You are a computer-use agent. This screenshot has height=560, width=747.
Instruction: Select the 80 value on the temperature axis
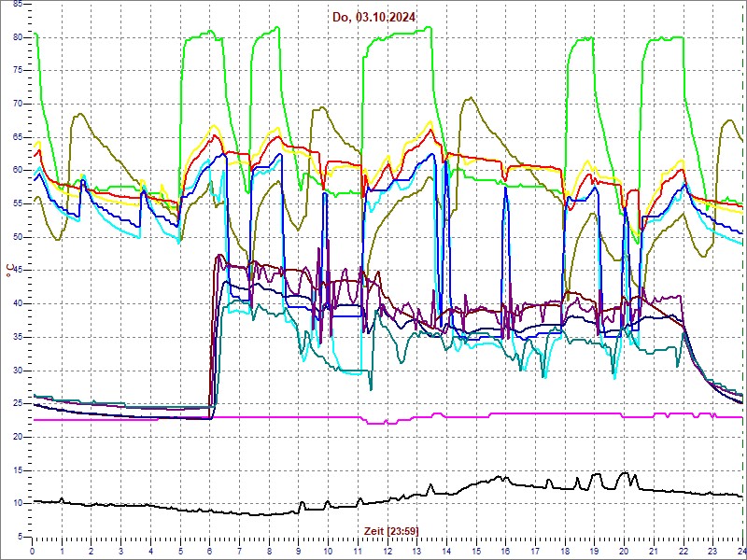click(16, 37)
